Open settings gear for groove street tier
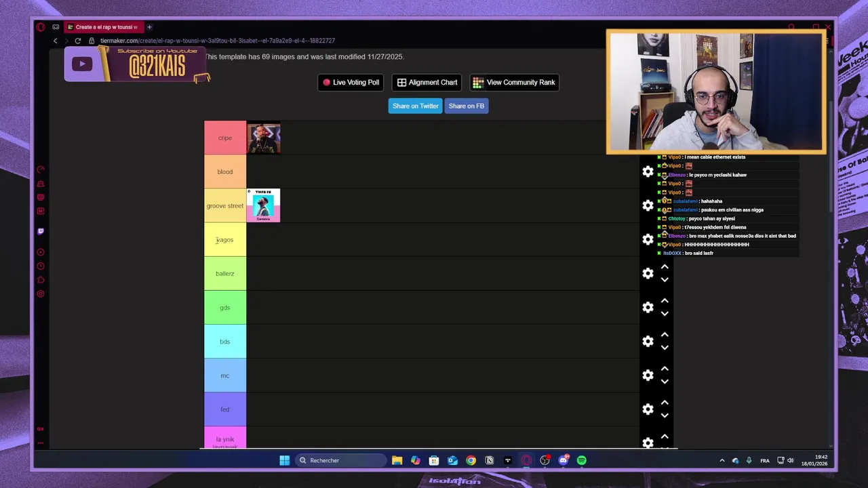Image resolution: width=868 pixels, height=488 pixels. (x=648, y=205)
